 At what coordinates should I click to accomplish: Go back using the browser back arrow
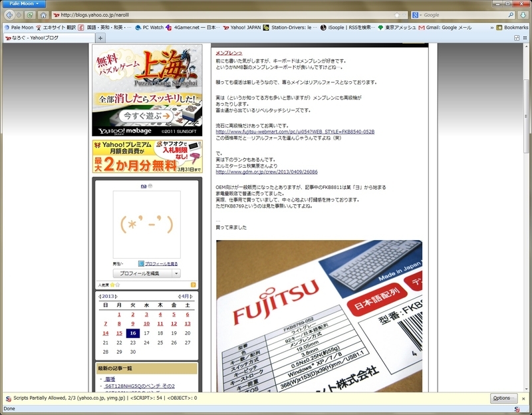coord(9,15)
